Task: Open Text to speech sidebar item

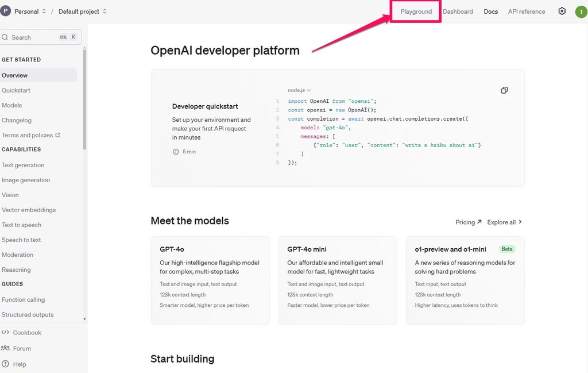Action: click(x=21, y=225)
